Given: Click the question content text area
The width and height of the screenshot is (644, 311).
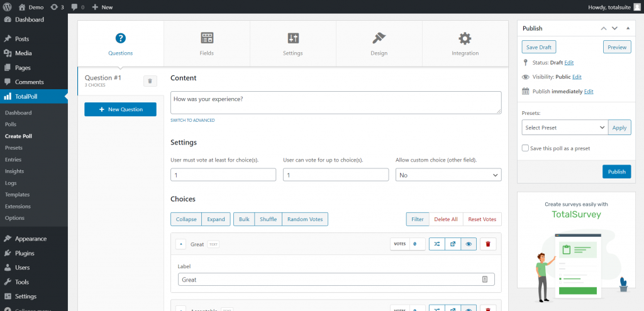Looking at the screenshot, I should click(x=336, y=102).
